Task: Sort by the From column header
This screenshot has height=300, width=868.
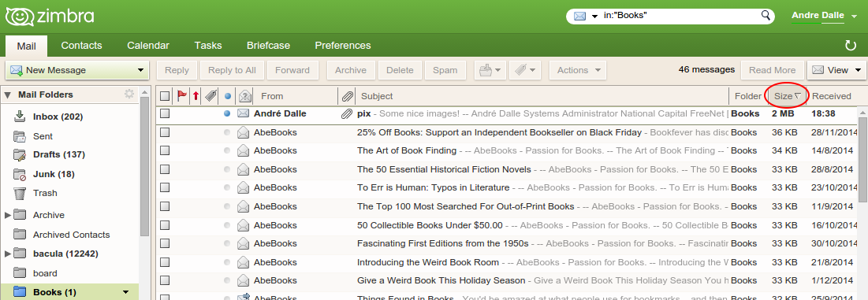Action: 272,96
